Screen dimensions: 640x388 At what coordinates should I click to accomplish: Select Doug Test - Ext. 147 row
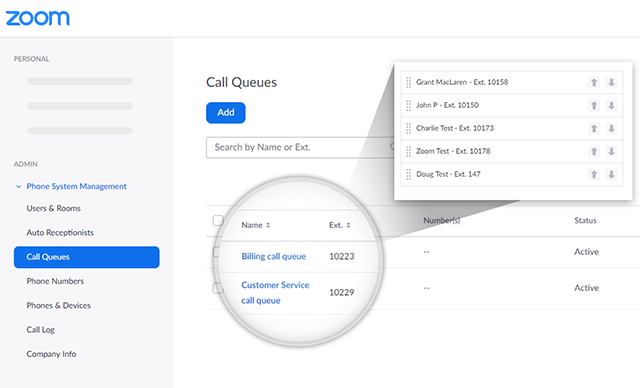coord(512,175)
